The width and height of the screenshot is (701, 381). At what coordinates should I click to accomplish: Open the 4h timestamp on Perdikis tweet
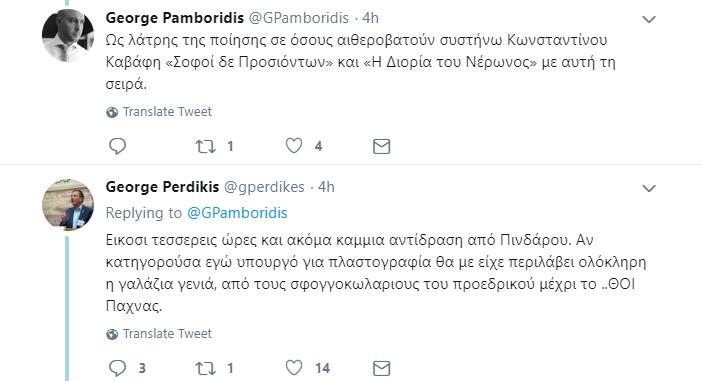[326, 187]
